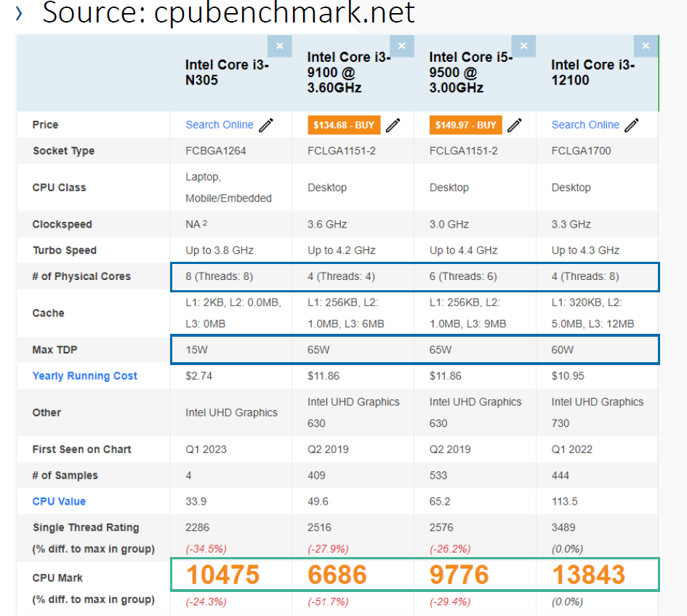
Task: Click the # of Physical Cores row label
Action: pyautogui.click(x=81, y=276)
